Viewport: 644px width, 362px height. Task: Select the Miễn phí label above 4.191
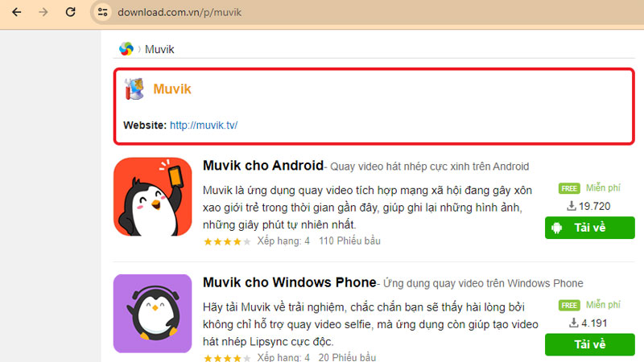click(603, 305)
